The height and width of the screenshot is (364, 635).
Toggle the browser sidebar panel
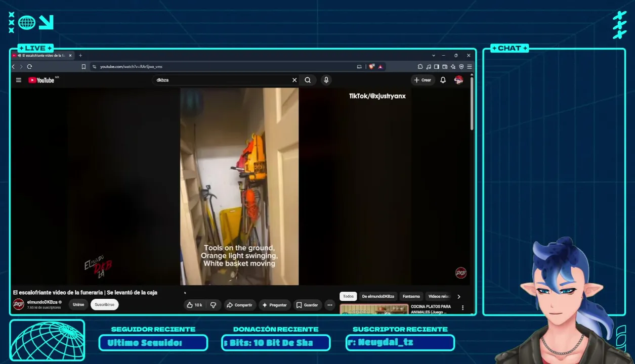436,67
